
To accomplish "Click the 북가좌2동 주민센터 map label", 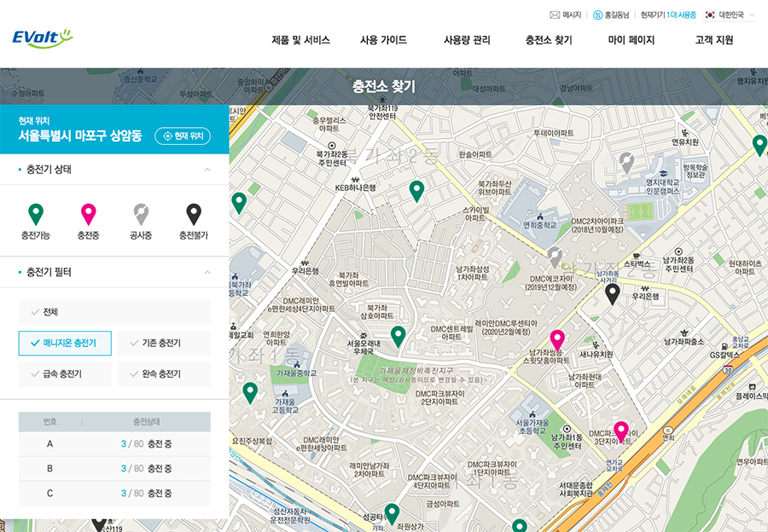I will point(332,158).
